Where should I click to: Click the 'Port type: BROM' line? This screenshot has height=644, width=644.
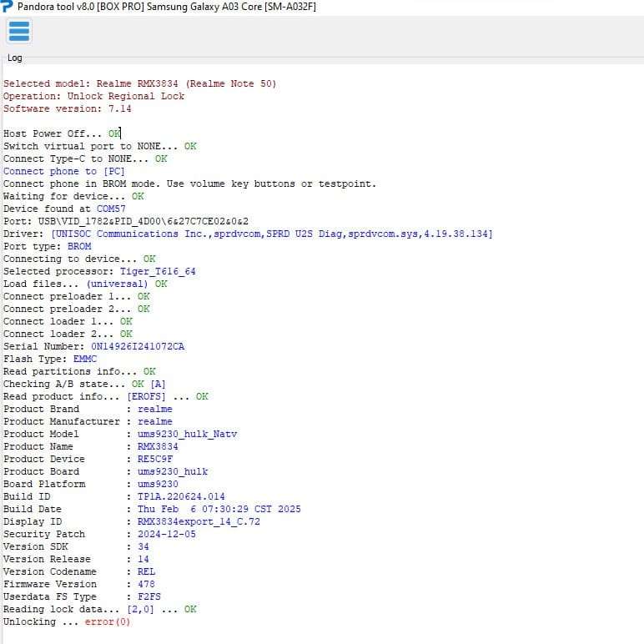(x=48, y=246)
